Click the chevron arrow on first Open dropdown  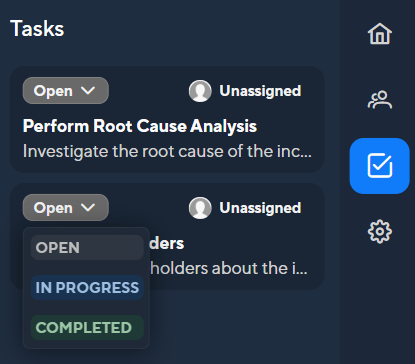88,91
